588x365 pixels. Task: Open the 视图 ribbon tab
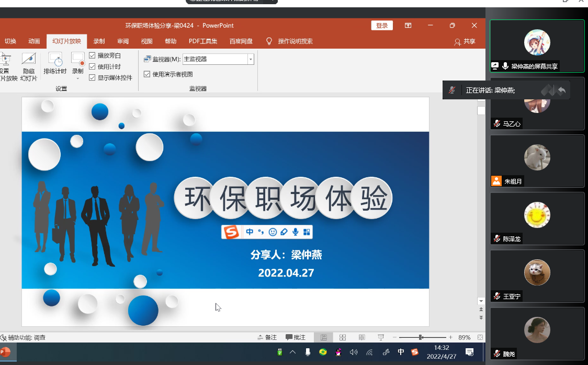pyautogui.click(x=146, y=41)
